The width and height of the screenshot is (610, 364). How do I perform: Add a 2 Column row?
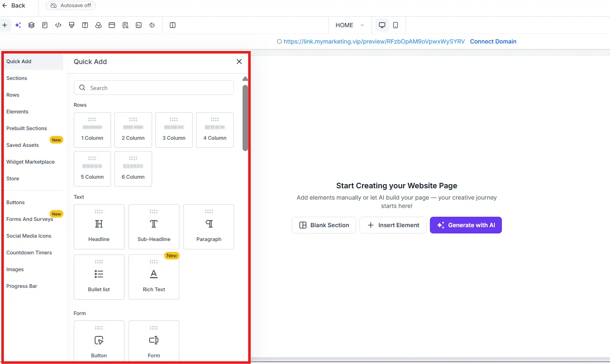pyautogui.click(x=133, y=130)
